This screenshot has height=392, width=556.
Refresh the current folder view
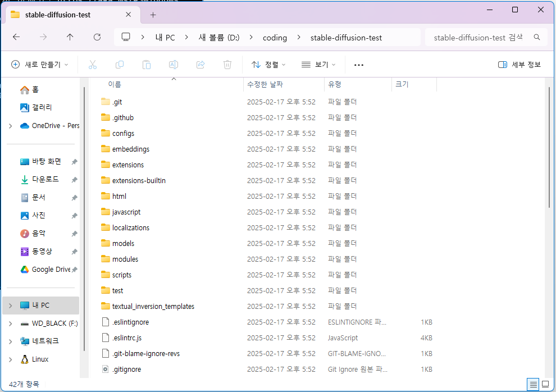point(97,37)
